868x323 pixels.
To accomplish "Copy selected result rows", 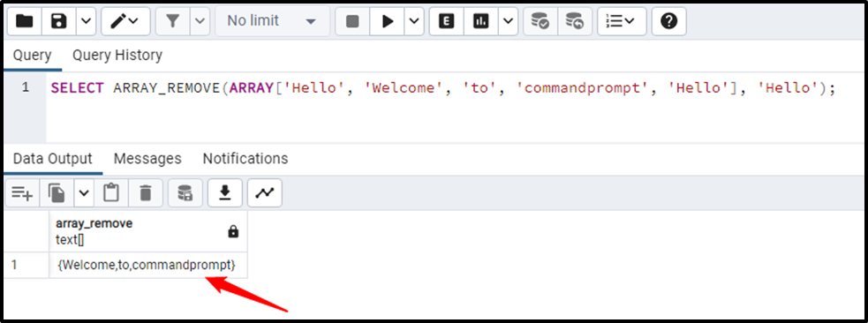I will coord(57,193).
